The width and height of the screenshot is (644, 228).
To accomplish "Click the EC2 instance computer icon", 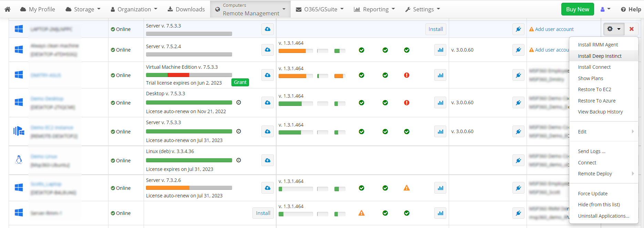I will (x=19, y=131).
